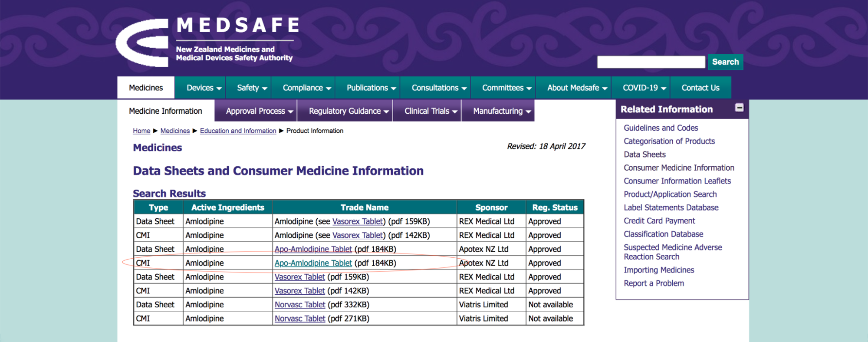Open Categorisation of Products link
Image resolution: width=868 pixels, height=342 pixels.
(x=669, y=141)
